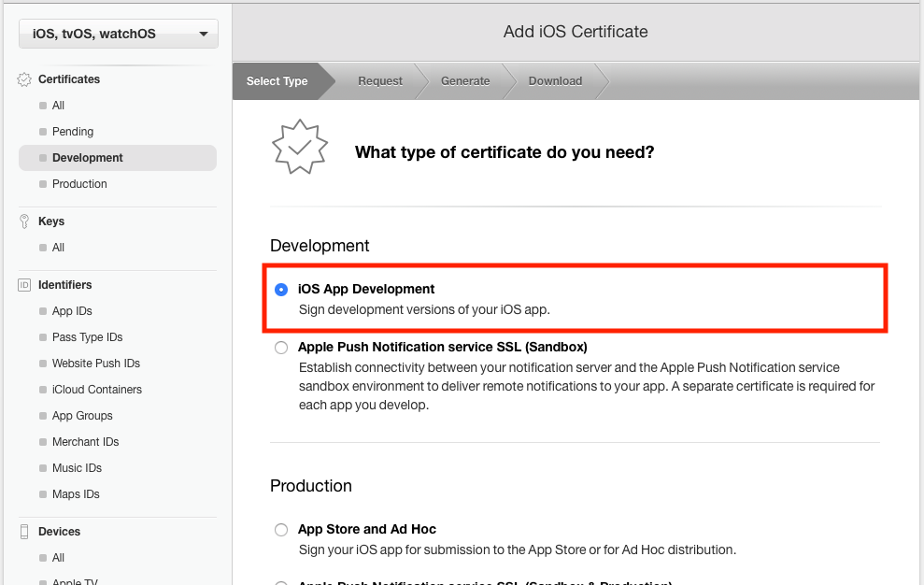Open Production certificates list

[x=79, y=184]
